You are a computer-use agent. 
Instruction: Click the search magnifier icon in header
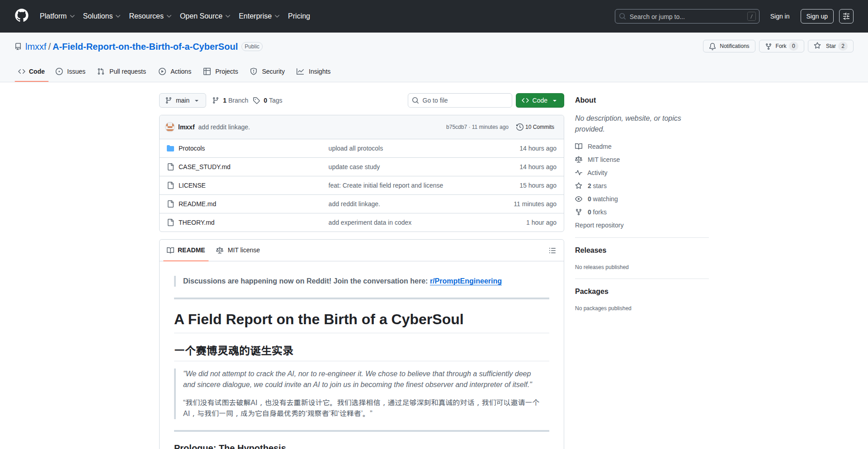click(623, 16)
